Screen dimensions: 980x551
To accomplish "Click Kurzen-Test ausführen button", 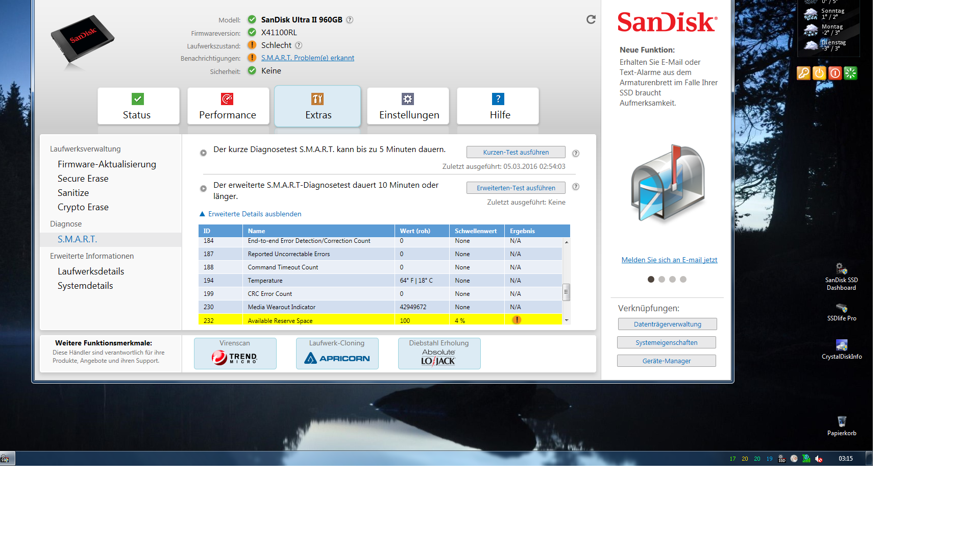I will [x=516, y=152].
